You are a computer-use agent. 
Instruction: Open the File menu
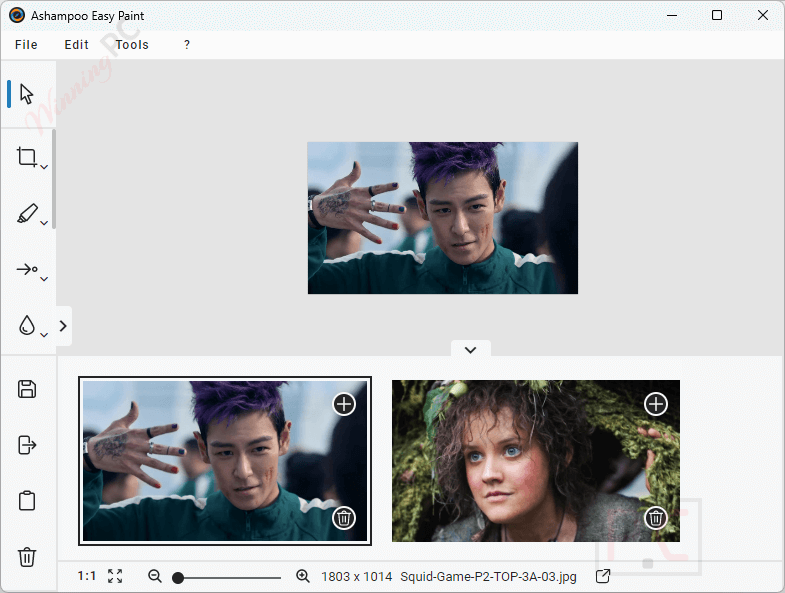26,45
